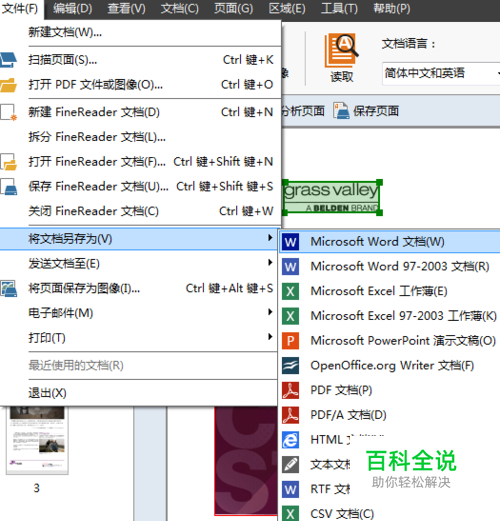Select Microsoft Word 97-2003 文档(R) option
500x521 pixels.
tap(389, 266)
